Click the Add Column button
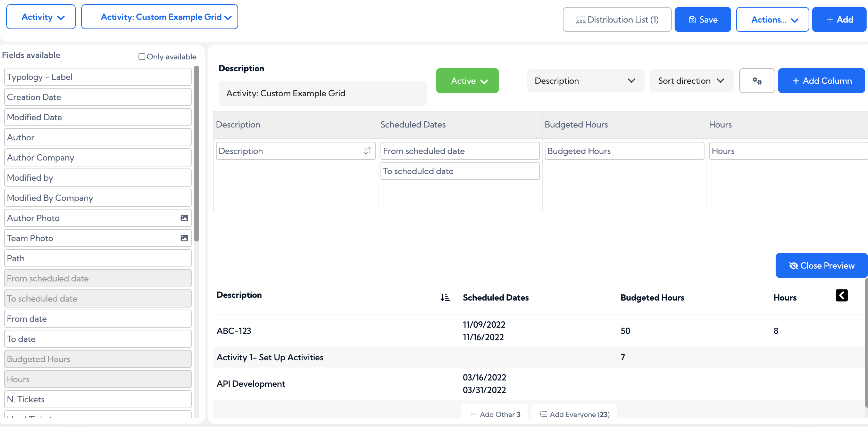868x435 pixels. 821,81
